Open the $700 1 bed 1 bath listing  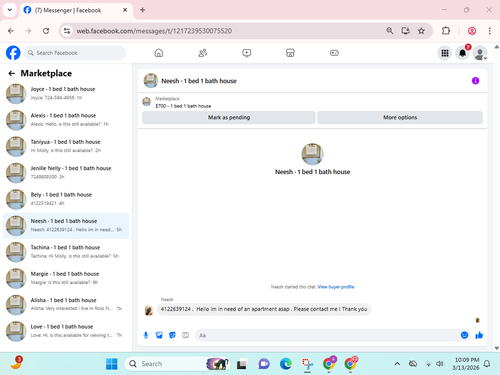183,106
